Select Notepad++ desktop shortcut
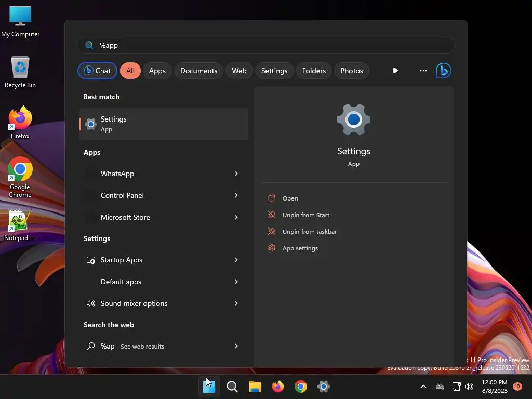 20,225
